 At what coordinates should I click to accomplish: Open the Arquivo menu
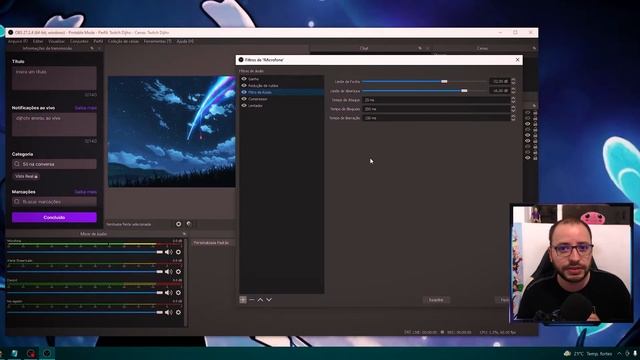(18, 41)
